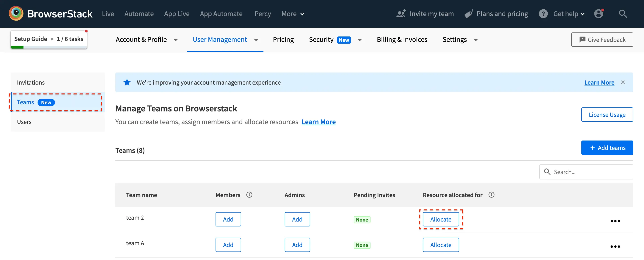The width and height of the screenshot is (644, 260).
Task: Open the search magnifier in top bar
Action: click(x=623, y=13)
